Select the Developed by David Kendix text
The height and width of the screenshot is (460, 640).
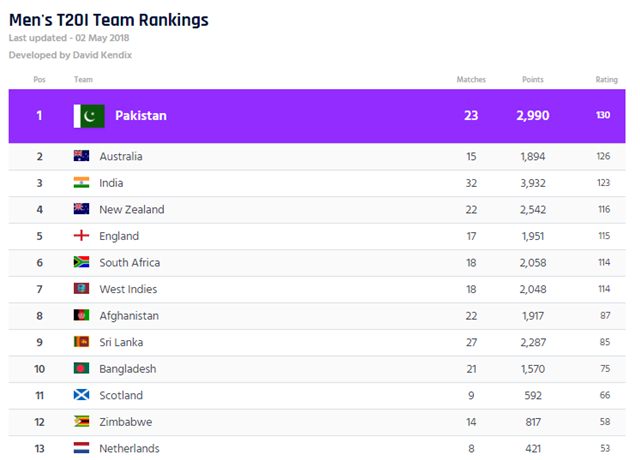click(x=70, y=55)
